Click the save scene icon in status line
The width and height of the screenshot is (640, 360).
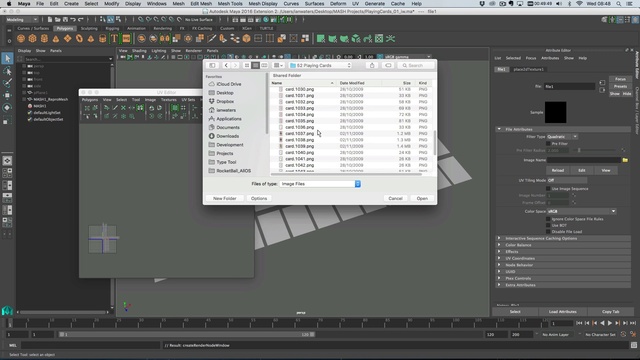(65, 19)
